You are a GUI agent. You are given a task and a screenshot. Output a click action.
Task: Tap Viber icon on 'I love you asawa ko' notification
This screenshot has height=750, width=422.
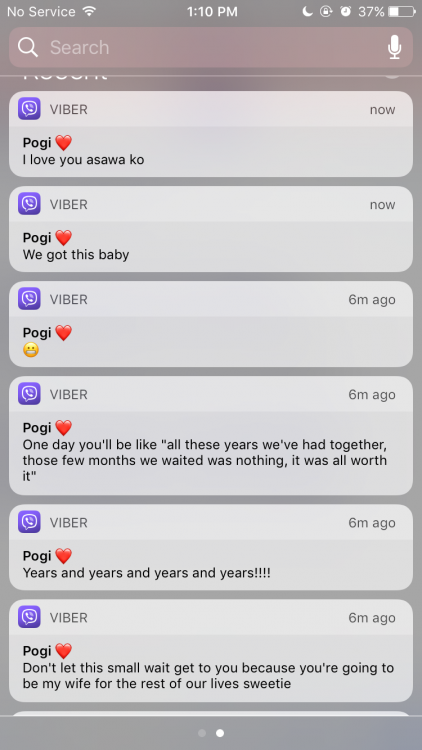pos(29,109)
